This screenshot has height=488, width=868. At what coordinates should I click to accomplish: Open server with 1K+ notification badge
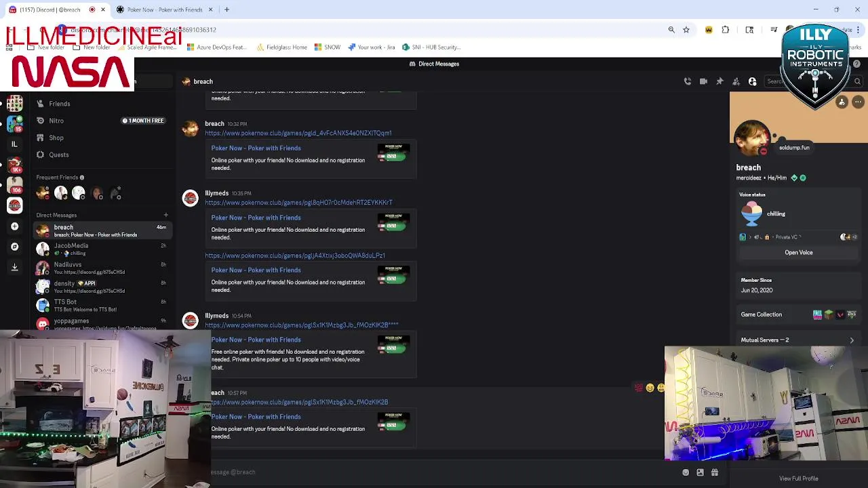[14, 164]
